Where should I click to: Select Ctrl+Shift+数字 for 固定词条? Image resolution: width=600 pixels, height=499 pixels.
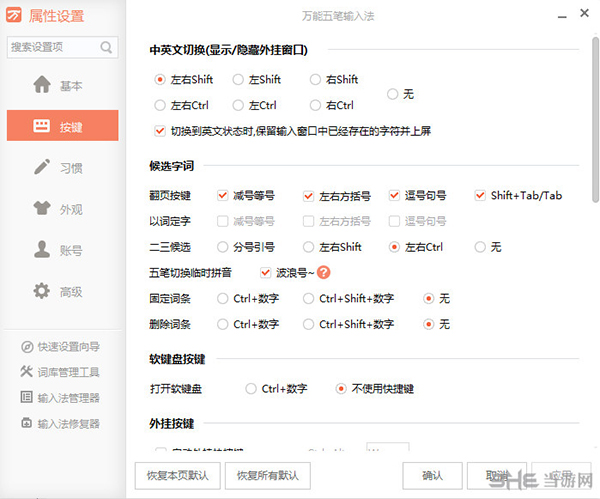(308, 298)
